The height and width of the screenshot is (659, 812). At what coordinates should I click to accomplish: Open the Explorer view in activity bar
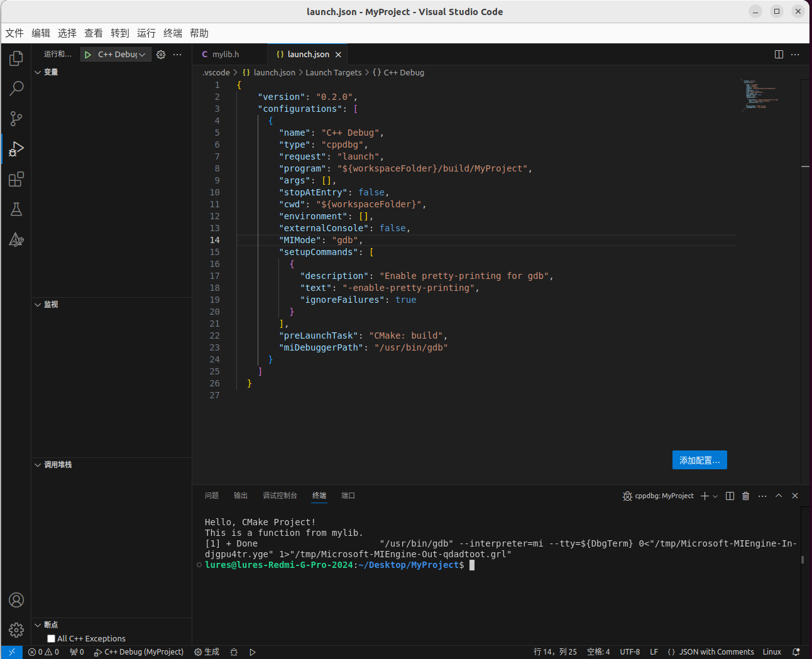tap(16, 58)
